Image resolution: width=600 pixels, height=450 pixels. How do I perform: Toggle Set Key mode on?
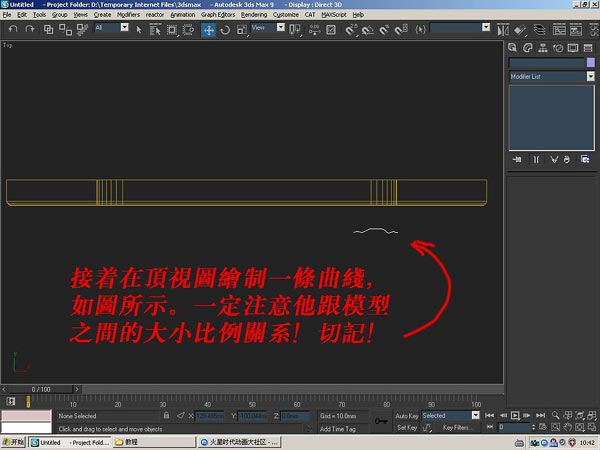[x=405, y=427]
